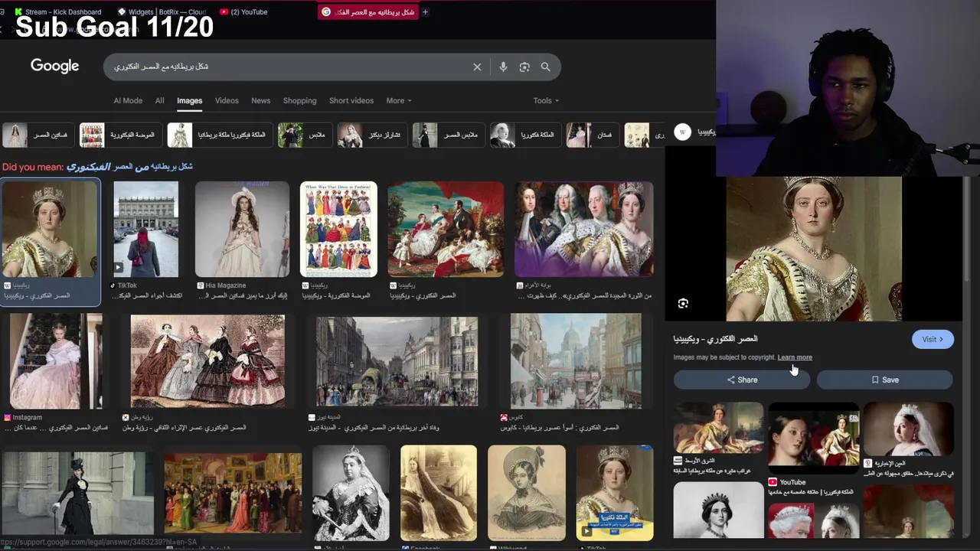Viewport: 980px width, 551px height.
Task: Switch to Stream - Kick Dashboard browser tab
Action: (x=58, y=12)
